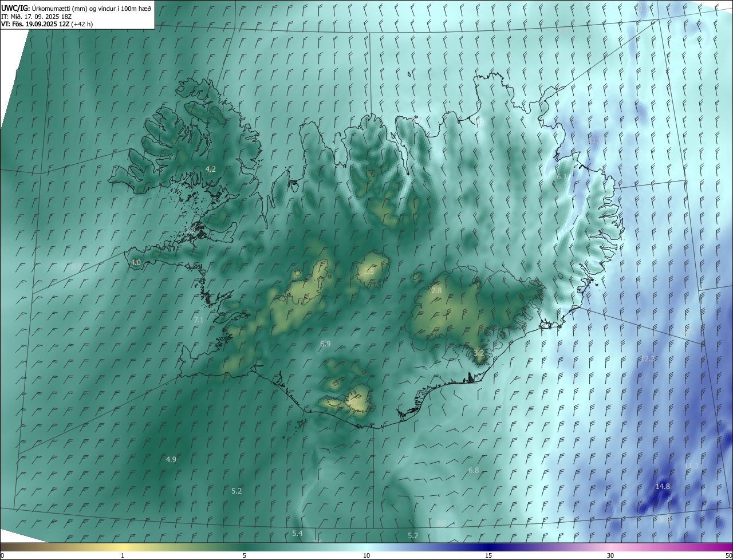733x560 pixels.
Task: Click the pink segment of the color bar
Action: 610,547
